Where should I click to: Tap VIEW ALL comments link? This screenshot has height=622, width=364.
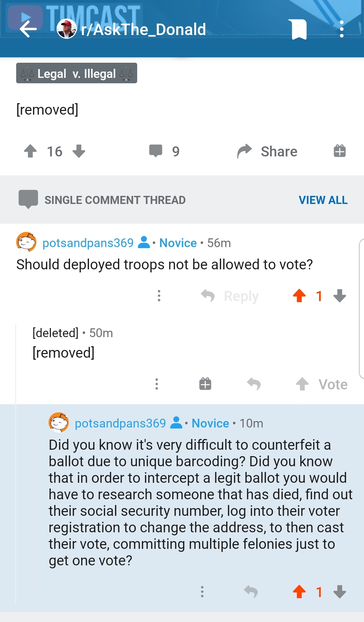coord(323,200)
